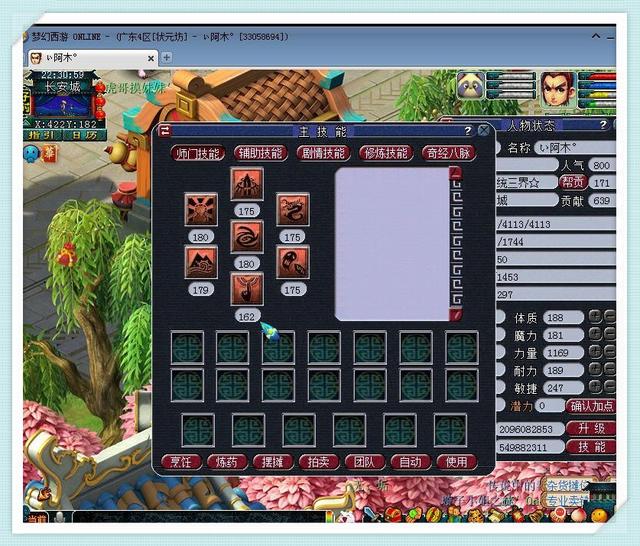Image resolution: width=640 pixels, height=546 pixels.
Task: Click the 技能 button in character panel
Action: tap(591, 447)
